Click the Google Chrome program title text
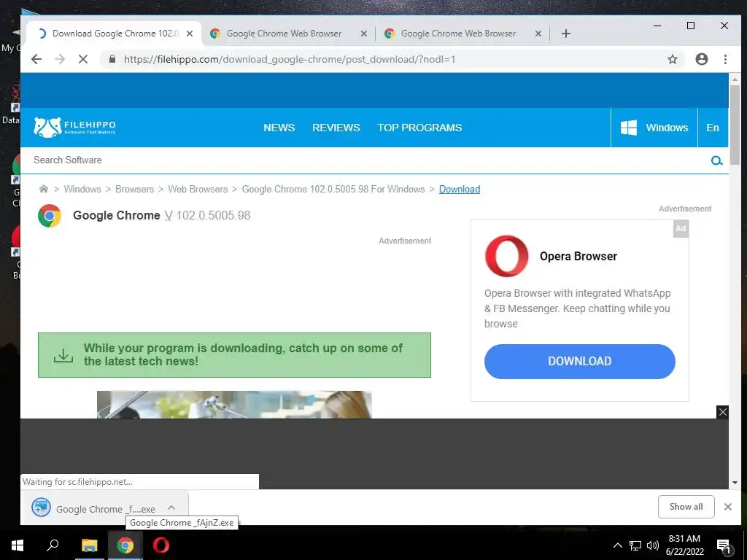 pos(116,215)
